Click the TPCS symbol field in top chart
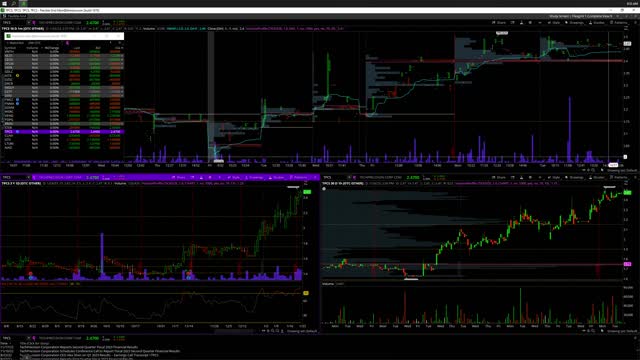Image resolution: width=640 pixels, height=360 pixels. pos(13,22)
